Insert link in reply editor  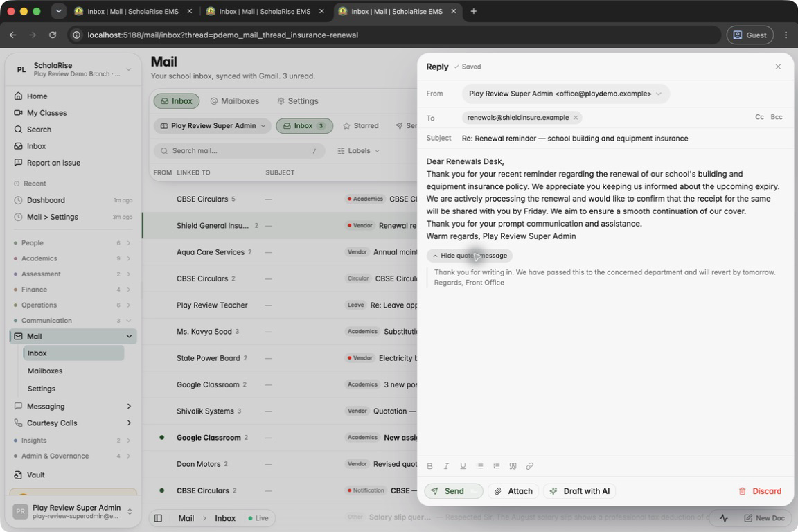click(529, 465)
